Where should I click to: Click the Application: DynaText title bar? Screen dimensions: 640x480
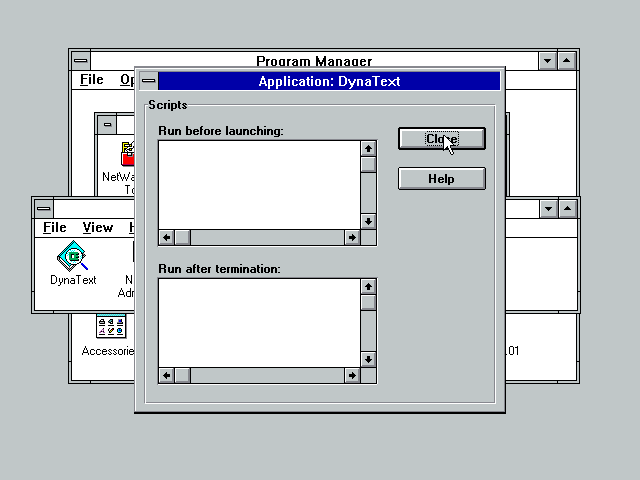(329, 81)
